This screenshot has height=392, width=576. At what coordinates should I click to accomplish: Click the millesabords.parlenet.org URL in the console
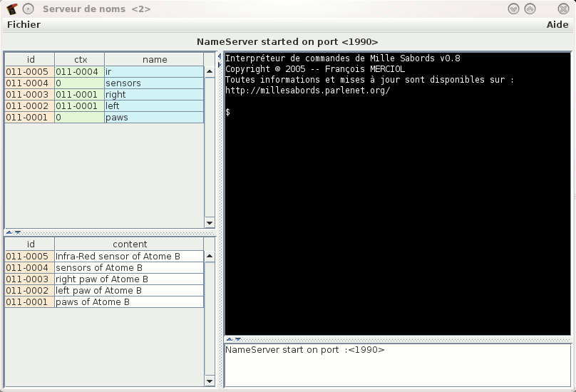click(x=307, y=91)
